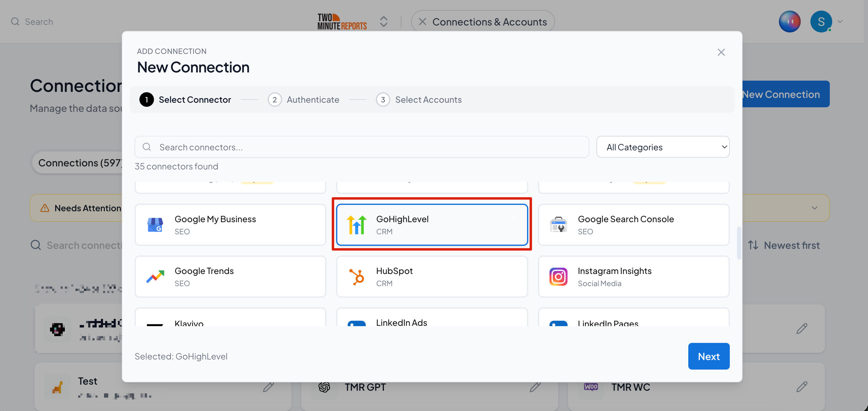868x411 pixels.
Task: Open the All Categories dropdown
Action: [x=663, y=147]
